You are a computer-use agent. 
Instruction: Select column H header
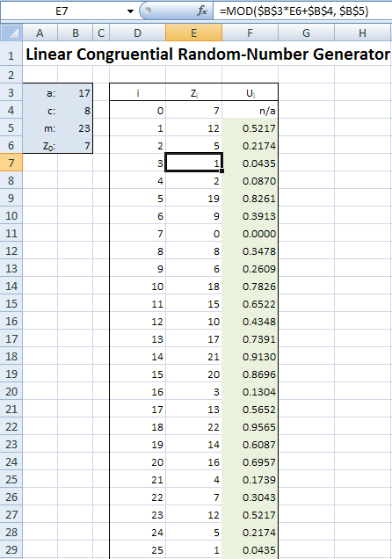(x=362, y=33)
